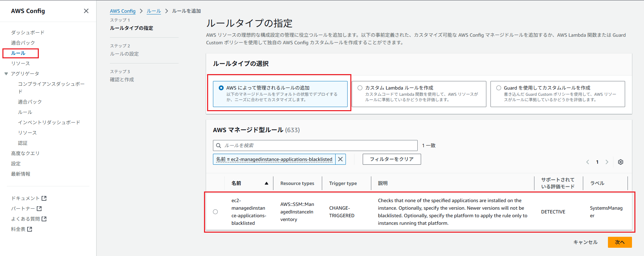The width and height of the screenshot is (644, 256).
Task: Open 高度なクエリ in sidebar
Action: coord(25,153)
